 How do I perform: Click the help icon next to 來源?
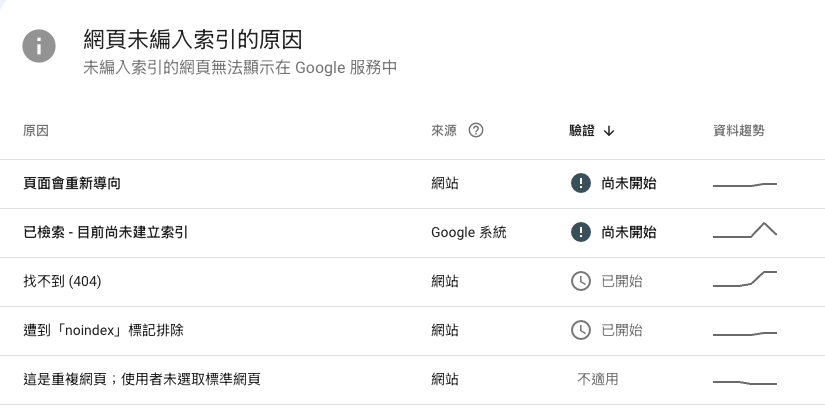click(x=476, y=131)
